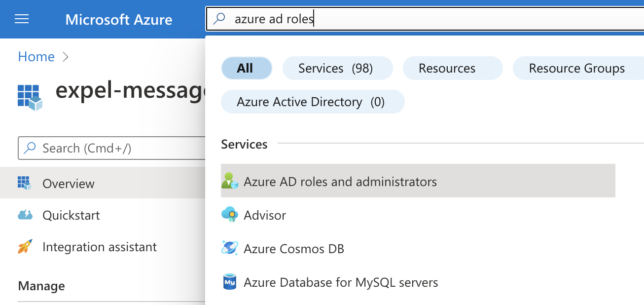644x305 pixels.
Task: Click the Azure AD roles service icon
Action: [230, 181]
